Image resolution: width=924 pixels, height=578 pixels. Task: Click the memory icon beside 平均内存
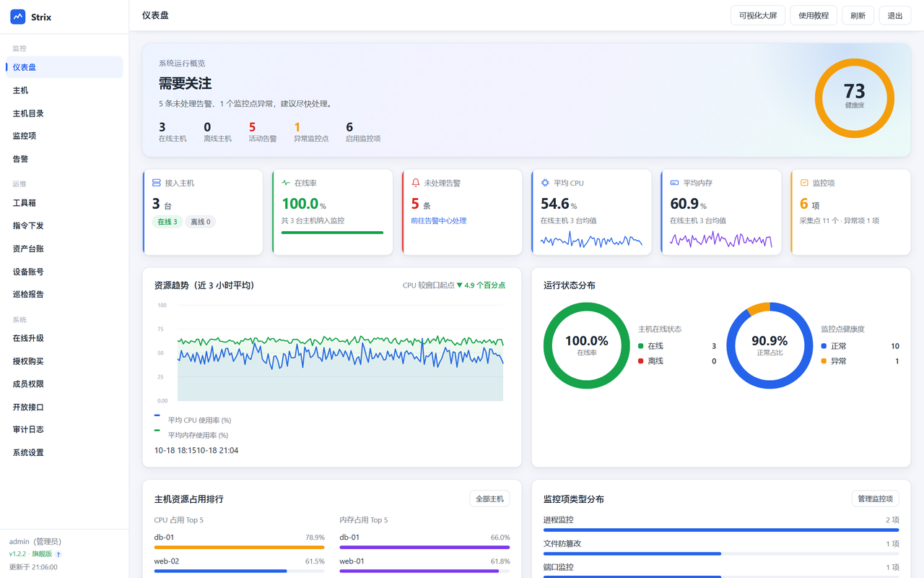click(x=674, y=183)
